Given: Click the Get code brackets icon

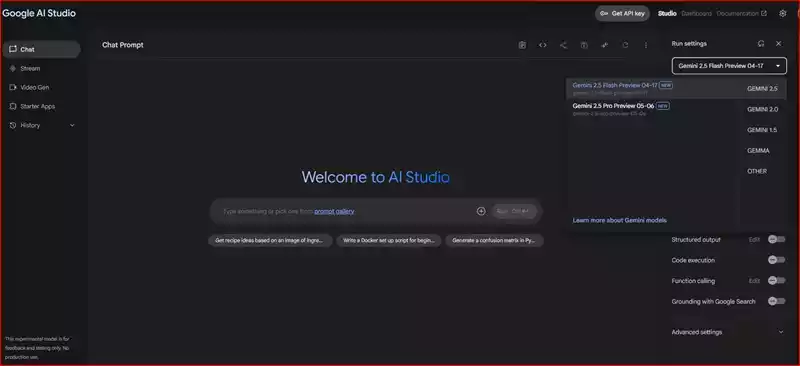Looking at the screenshot, I should click(542, 45).
